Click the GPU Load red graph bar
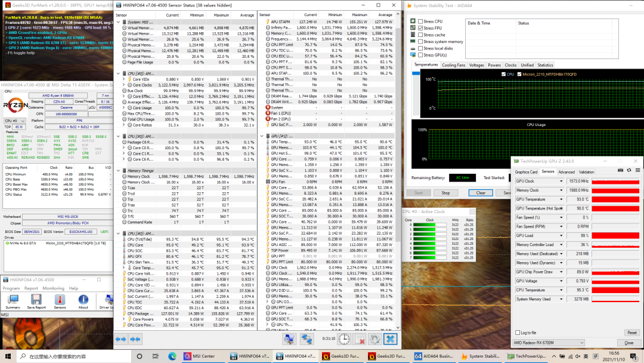This screenshot has height=363, width=644. (615, 236)
